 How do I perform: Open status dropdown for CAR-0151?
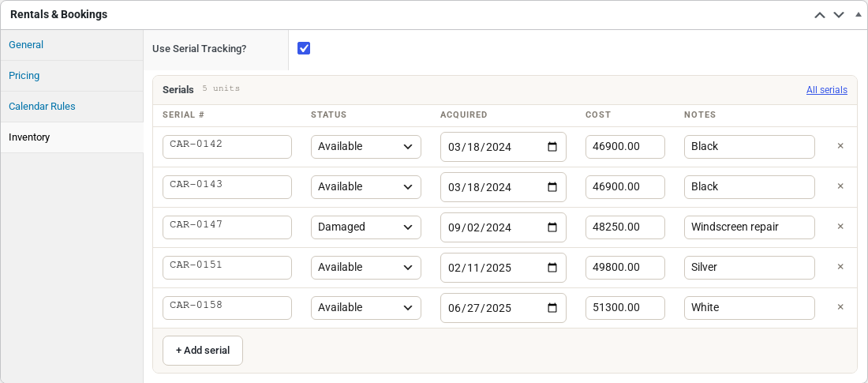pyautogui.click(x=366, y=267)
